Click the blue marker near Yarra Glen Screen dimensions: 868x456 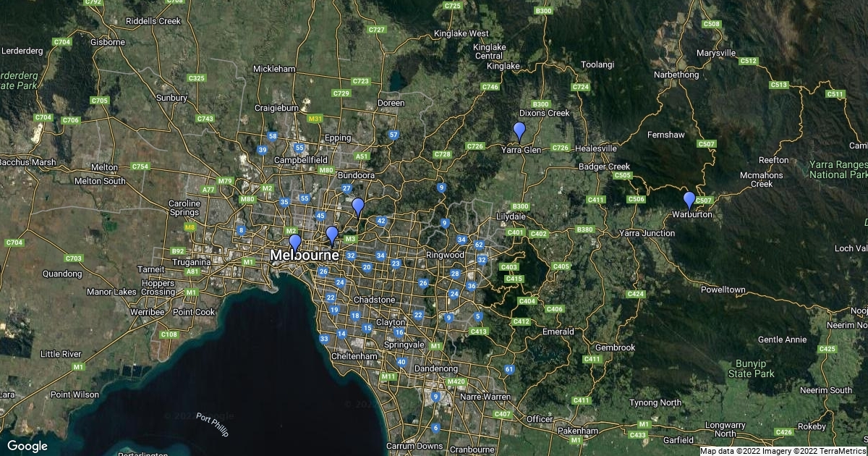pos(519,131)
